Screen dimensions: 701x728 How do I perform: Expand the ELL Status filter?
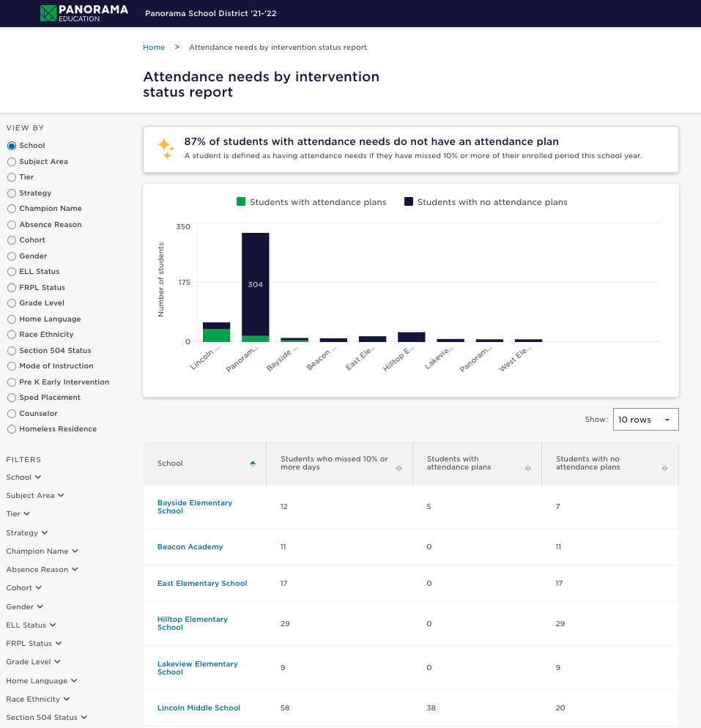(31, 625)
